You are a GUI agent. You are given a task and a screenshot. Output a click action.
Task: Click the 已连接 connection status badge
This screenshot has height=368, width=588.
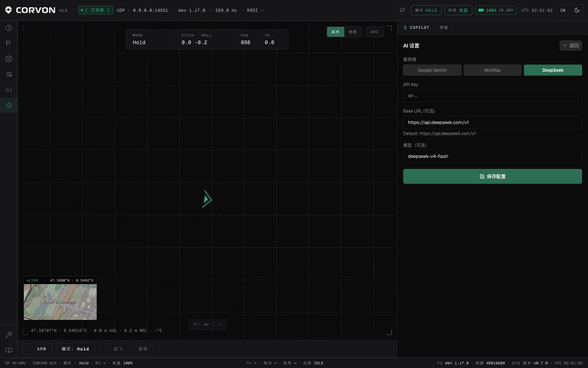click(96, 10)
